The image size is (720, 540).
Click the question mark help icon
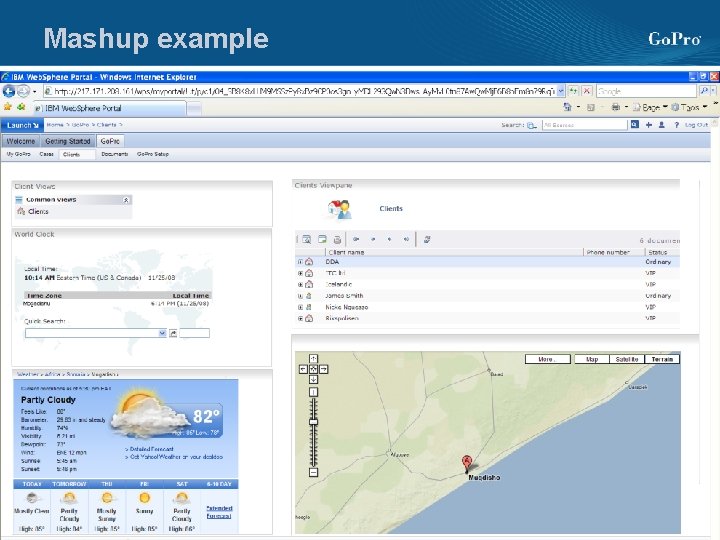(x=676, y=125)
